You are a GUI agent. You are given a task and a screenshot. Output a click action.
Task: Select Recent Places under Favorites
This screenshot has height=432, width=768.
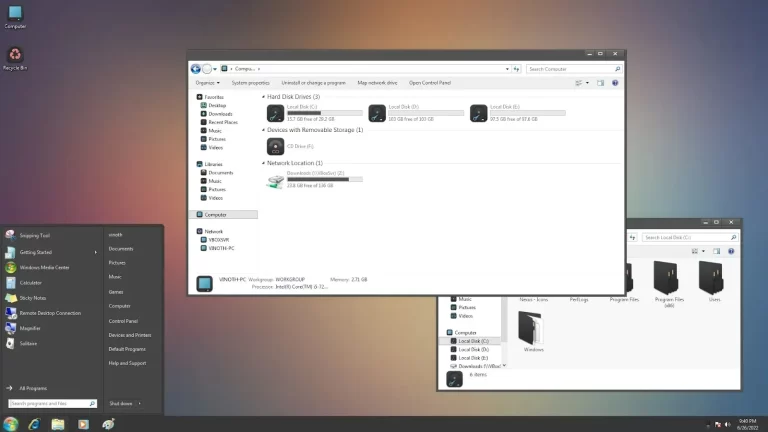click(219, 122)
